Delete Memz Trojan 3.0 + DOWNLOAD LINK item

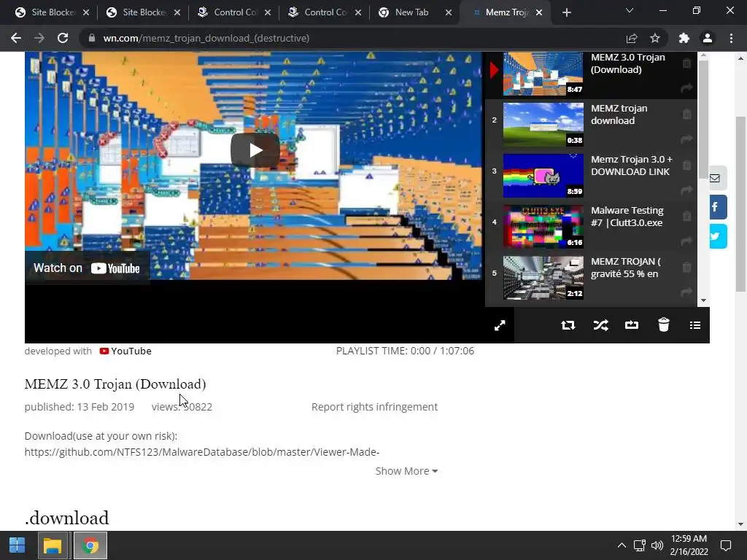click(686, 165)
